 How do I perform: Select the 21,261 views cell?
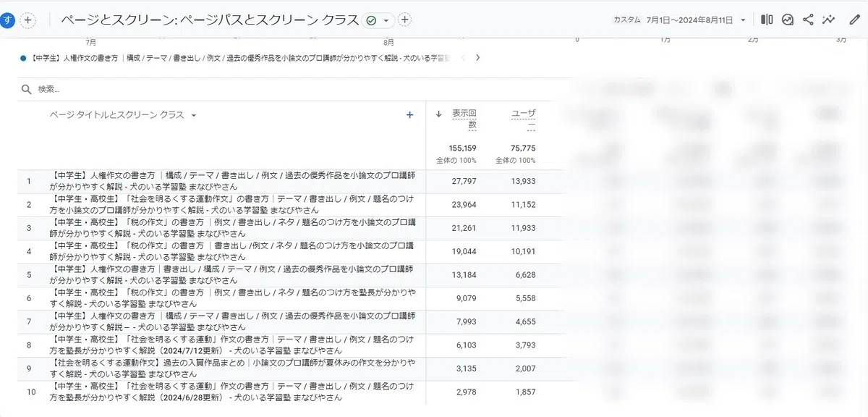[x=464, y=227]
